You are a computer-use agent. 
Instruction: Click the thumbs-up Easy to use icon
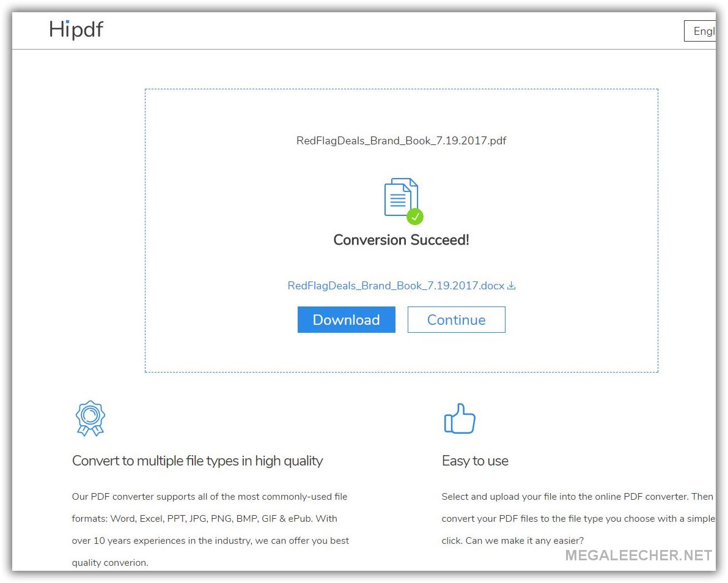point(460,418)
